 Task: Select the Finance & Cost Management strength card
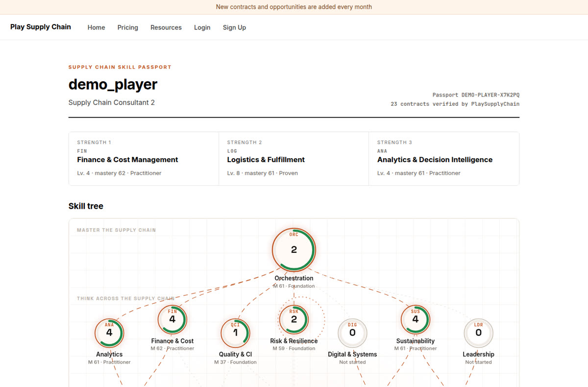point(144,159)
